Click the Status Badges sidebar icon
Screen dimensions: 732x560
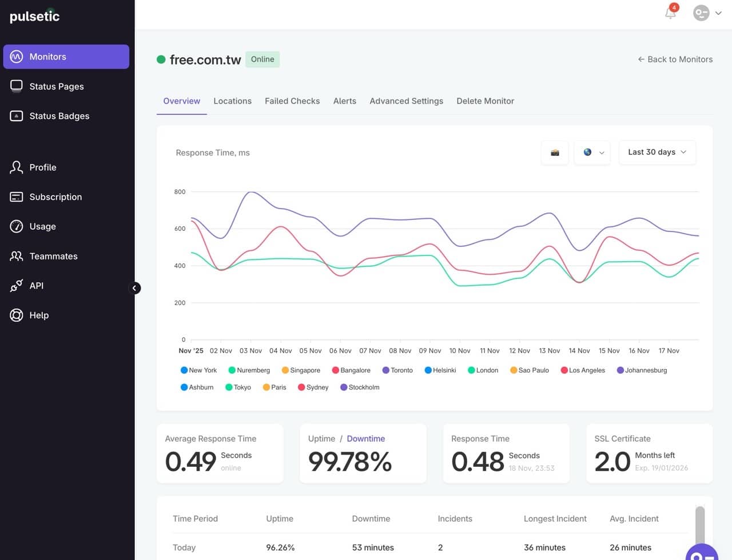click(x=17, y=116)
